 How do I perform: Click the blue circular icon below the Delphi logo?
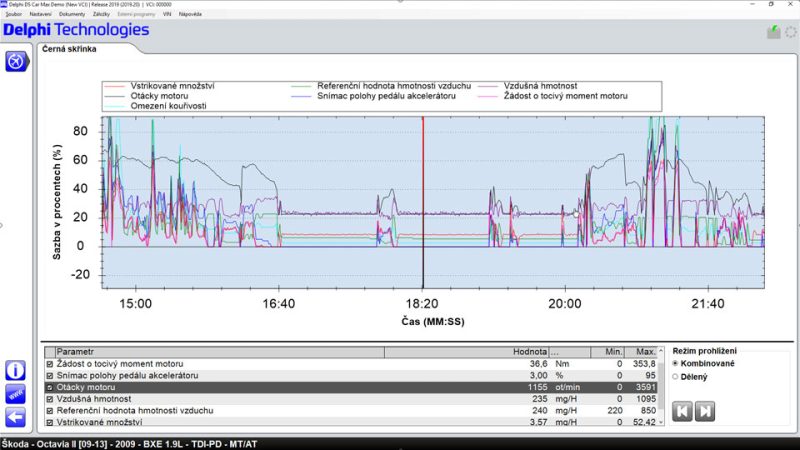click(16, 62)
